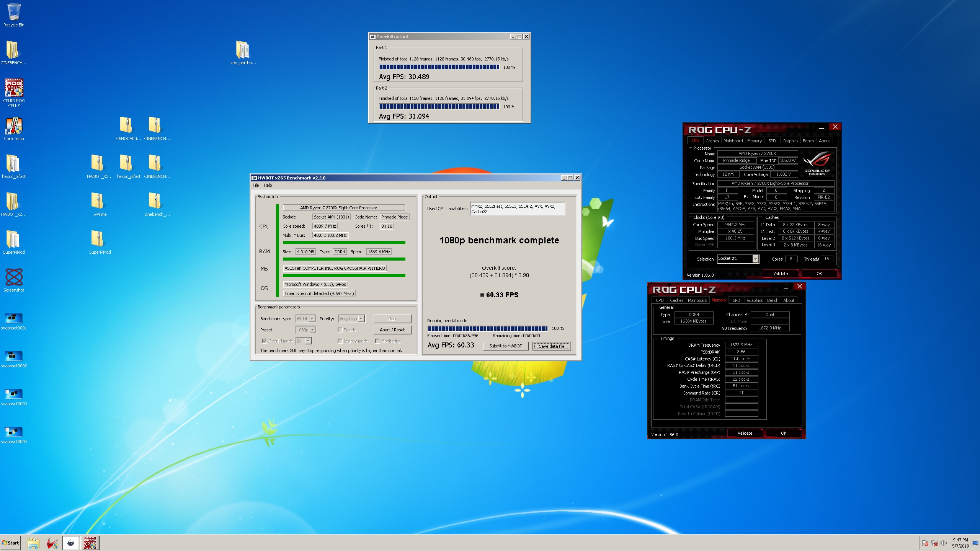
Task: Click OK in the upper CPU-Z window
Action: tap(819, 274)
